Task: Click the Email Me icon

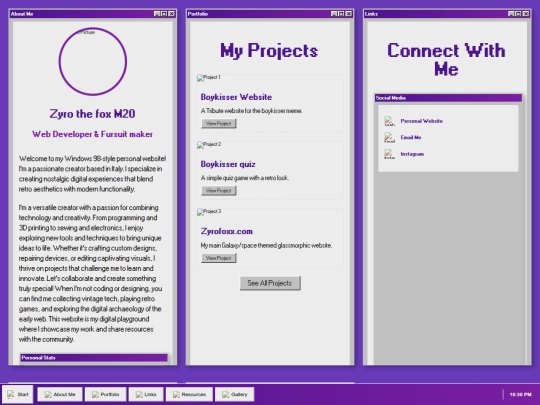Action: (x=390, y=138)
